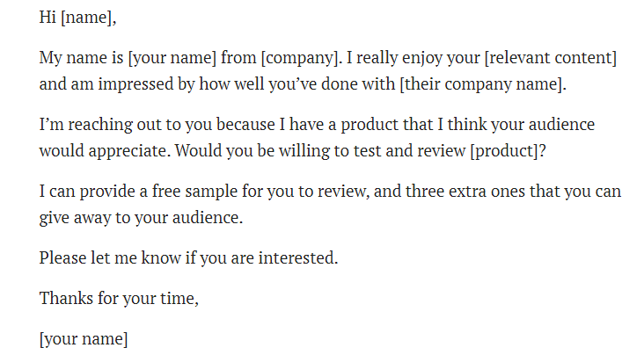Image resolution: width=644 pixels, height=355 pixels.
Task: Click the "Thanks for your time," line
Action: coord(119,299)
